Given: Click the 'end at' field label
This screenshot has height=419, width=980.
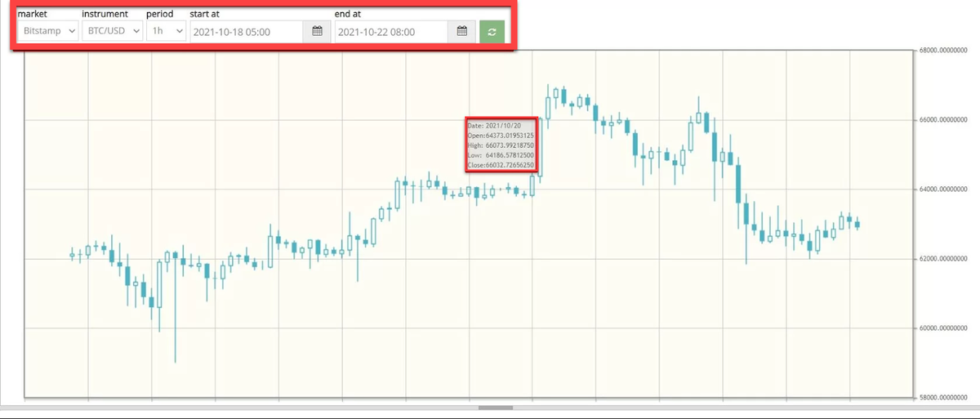Looking at the screenshot, I should click(347, 14).
